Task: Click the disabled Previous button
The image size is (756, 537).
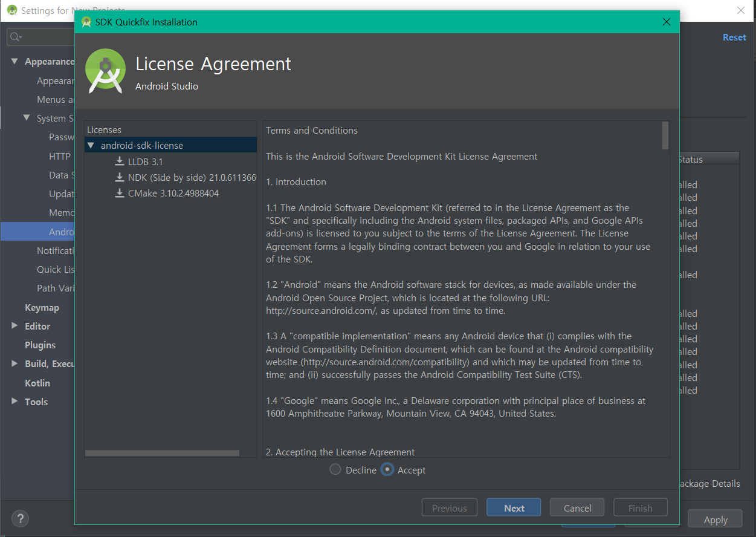Action: [450, 508]
